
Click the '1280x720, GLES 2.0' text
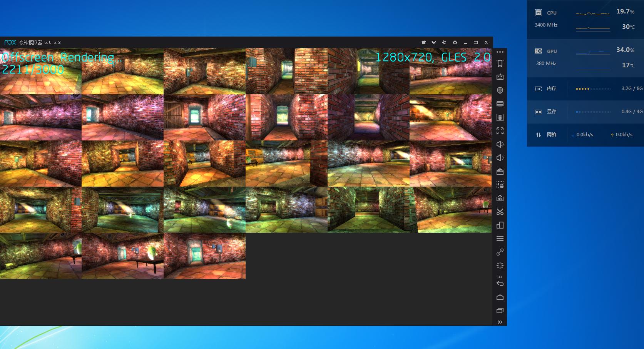point(433,57)
